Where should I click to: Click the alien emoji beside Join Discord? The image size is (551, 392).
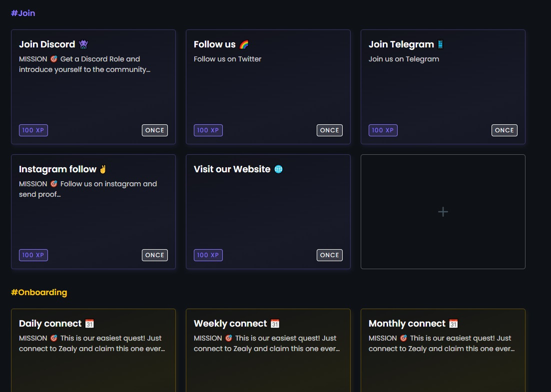tap(83, 44)
